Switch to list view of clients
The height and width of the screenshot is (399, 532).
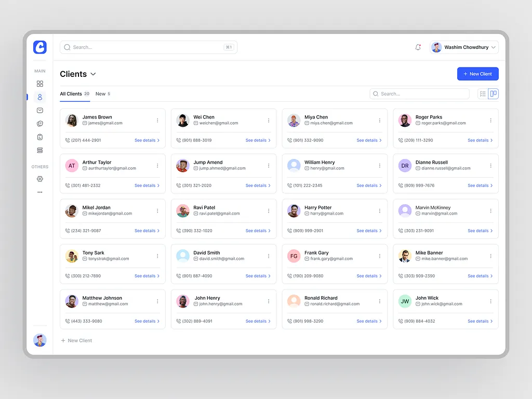pos(482,94)
